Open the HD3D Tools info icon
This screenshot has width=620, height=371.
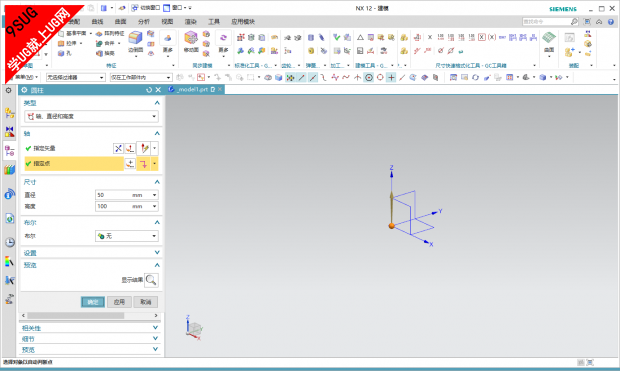(x=9, y=194)
